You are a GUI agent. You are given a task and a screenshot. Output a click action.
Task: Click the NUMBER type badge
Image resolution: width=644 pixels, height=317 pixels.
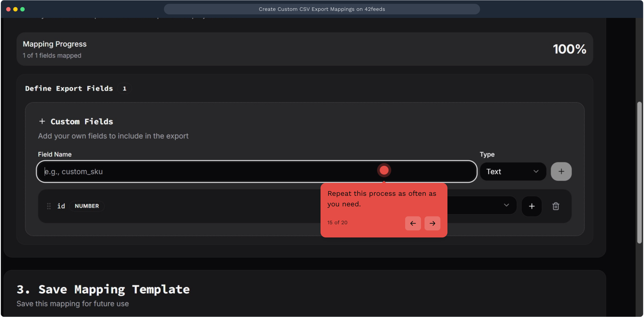(x=87, y=206)
